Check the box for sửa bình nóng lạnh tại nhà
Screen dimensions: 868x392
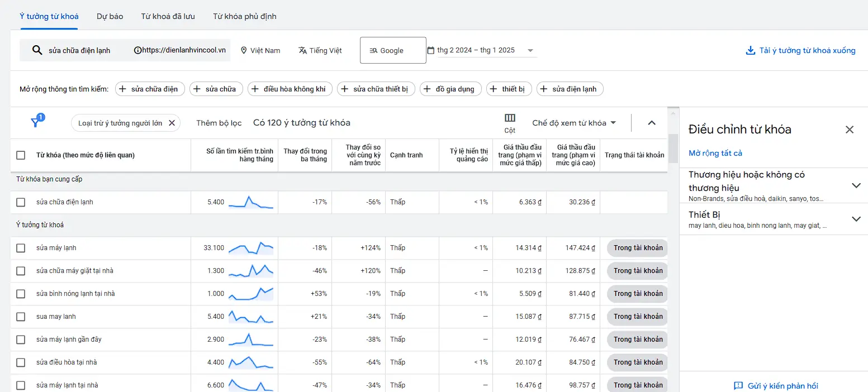(21, 294)
